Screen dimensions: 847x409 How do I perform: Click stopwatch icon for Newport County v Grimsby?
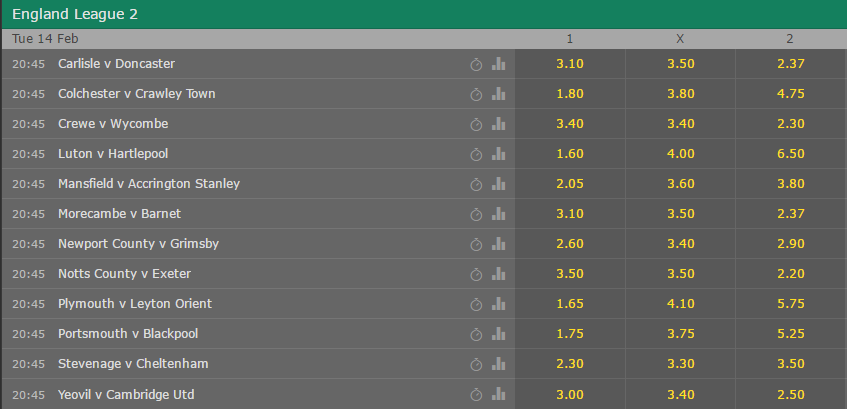tap(476, 244)
